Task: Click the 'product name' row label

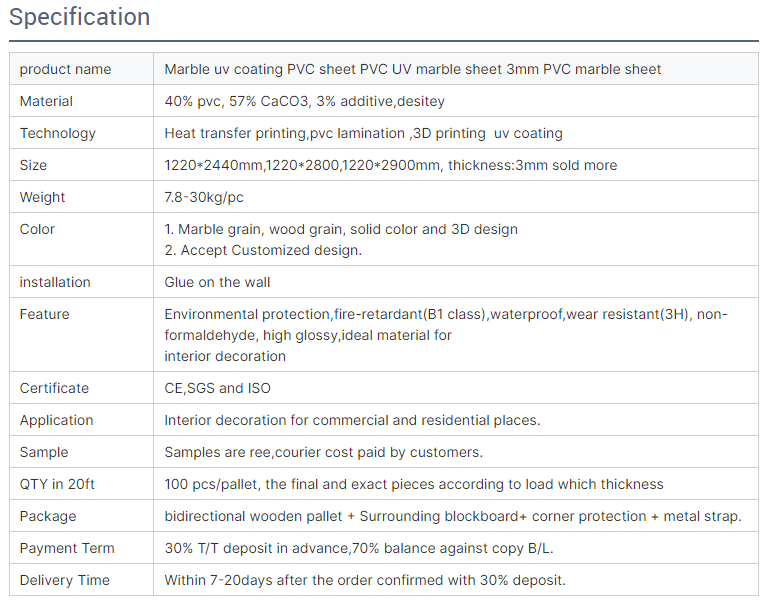Action: [x=65, y=70]
